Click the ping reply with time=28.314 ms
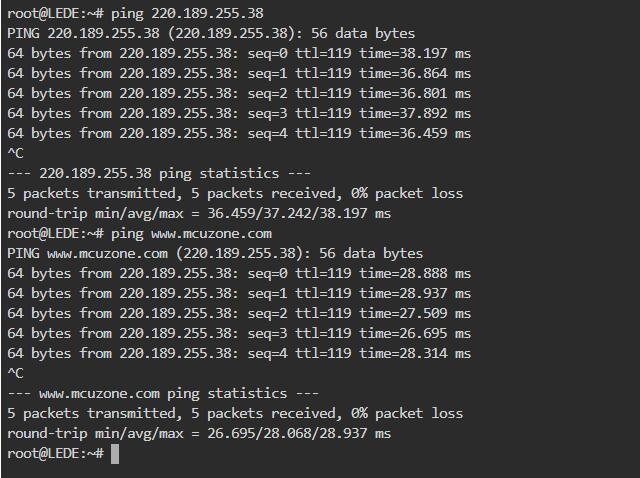 238,353
